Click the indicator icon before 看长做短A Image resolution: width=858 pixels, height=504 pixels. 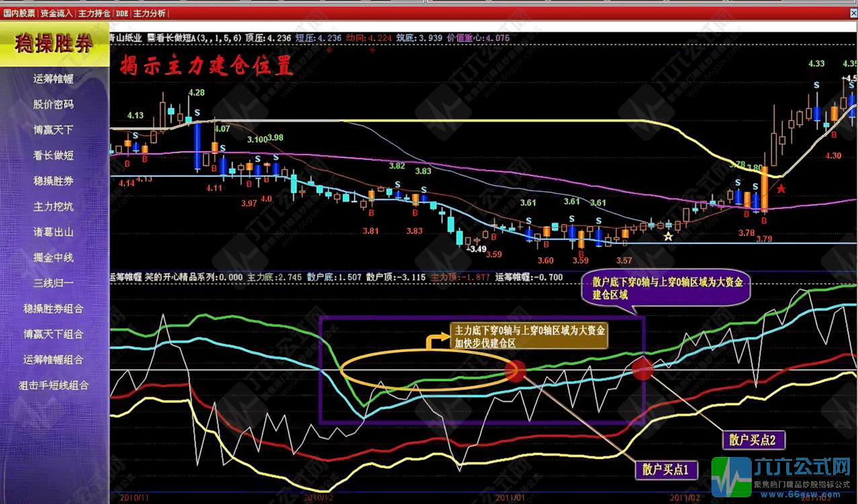click(x=151, y=38)
